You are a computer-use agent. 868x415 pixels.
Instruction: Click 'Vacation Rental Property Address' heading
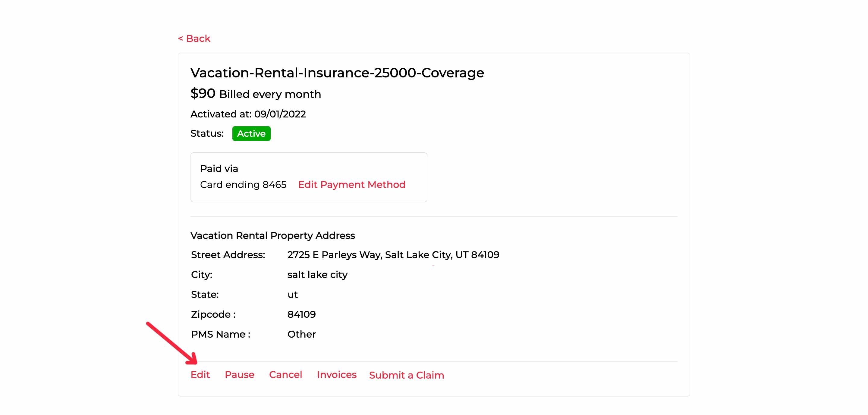[272, 235]
